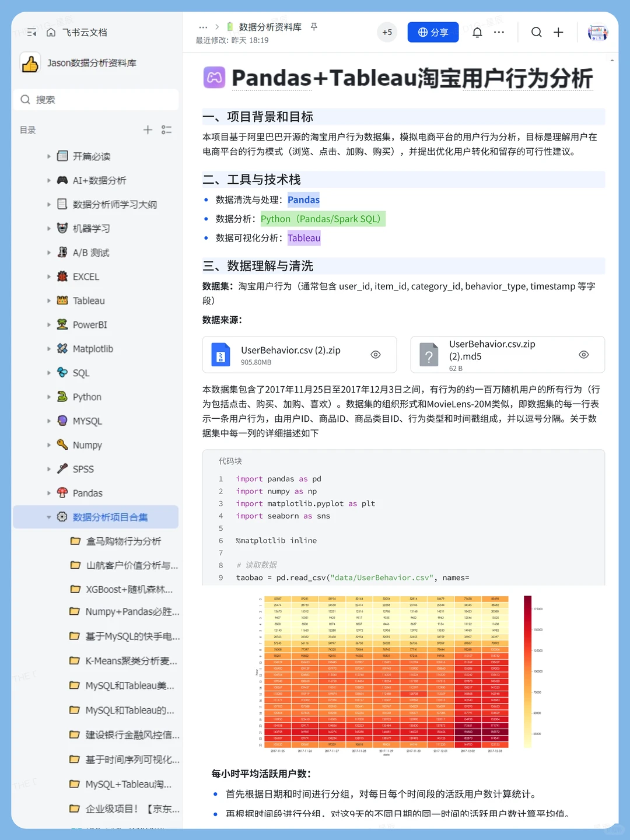
Task: Expand the PowerBI tree node
Action: [x=49, y=324]
